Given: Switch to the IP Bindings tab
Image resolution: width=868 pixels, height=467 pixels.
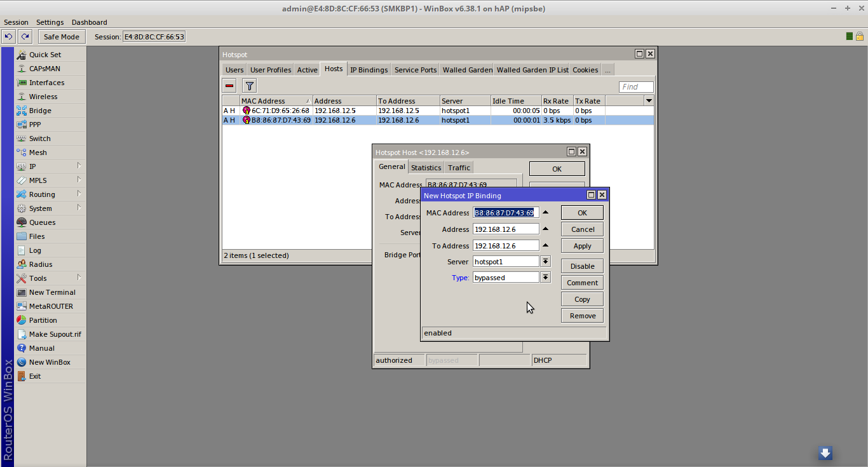Looking at the screenshot, I should [369, 70].
